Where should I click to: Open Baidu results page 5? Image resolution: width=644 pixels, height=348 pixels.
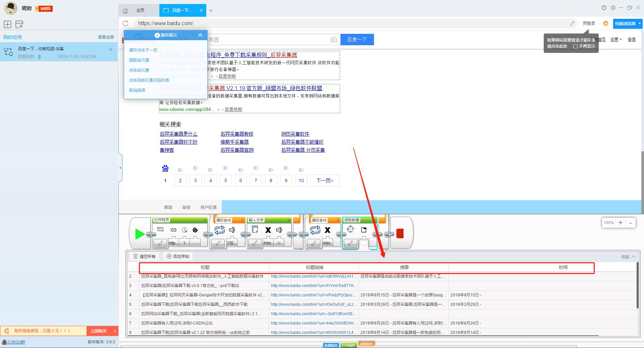(226, 181)
